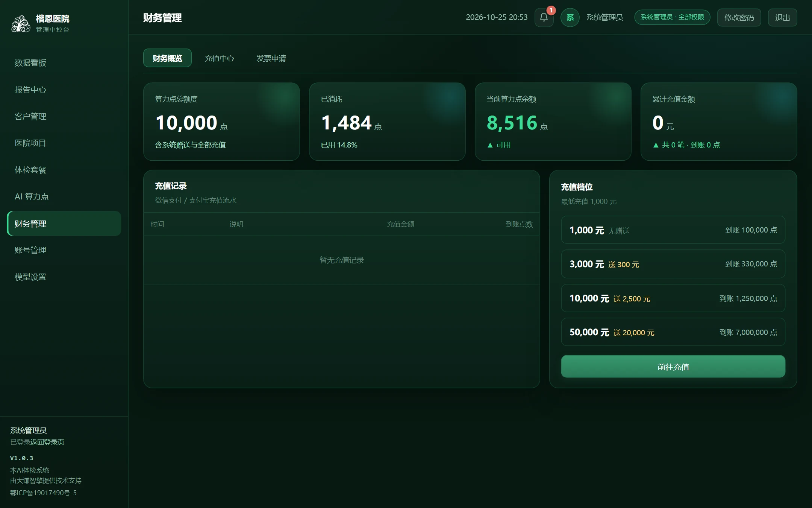Switch to the 充值中心 tab
Screen dimensions: 812x508
tap(219, 58)
